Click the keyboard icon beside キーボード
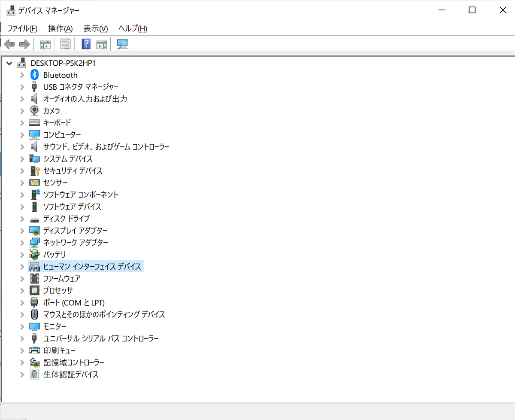 tap(35, 122)
